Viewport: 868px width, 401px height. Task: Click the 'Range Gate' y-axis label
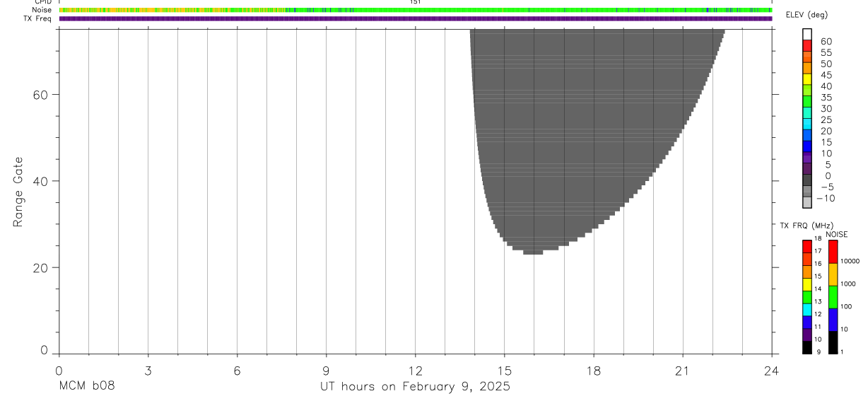click(x=18, y=192)
